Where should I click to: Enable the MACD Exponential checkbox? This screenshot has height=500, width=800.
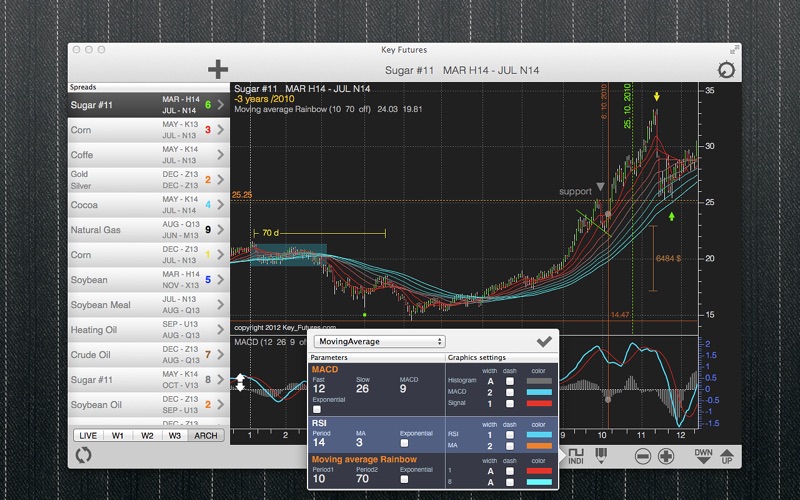317,408
